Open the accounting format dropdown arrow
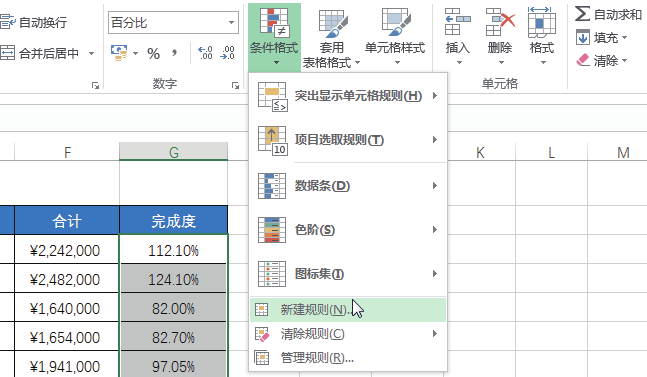647x377 pixels. point(135,53)
